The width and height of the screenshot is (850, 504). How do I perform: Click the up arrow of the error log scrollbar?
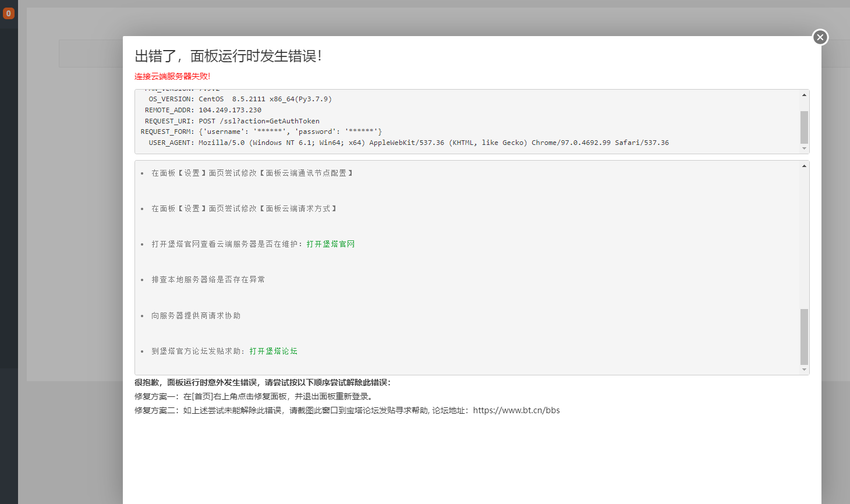tap(804, 95)
